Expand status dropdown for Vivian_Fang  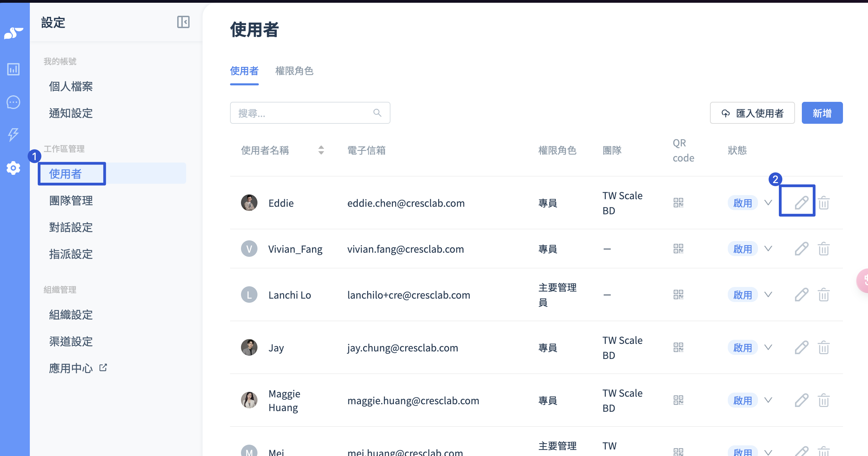[768, 249]
